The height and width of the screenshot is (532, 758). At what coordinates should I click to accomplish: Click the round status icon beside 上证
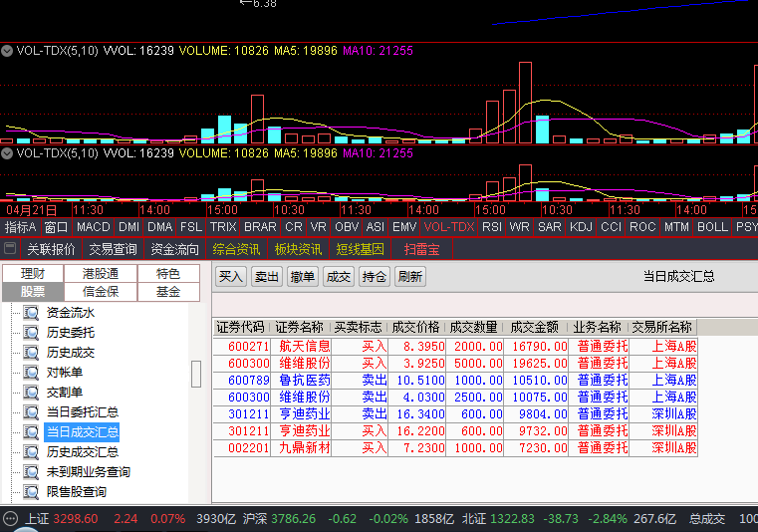coord(10,519)
